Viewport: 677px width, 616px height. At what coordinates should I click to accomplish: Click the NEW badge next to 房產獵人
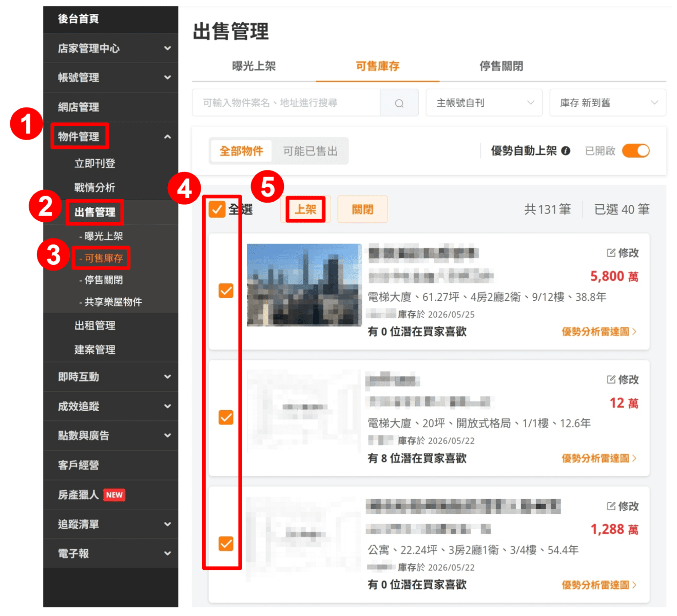coord(114,495)
